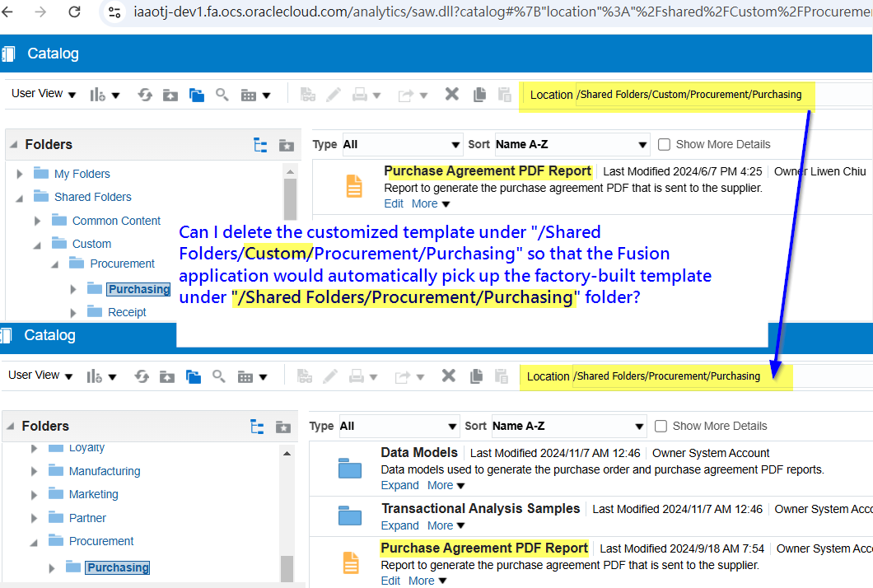Expand the Common Content folder
The image size is (873, 588).
37,221
